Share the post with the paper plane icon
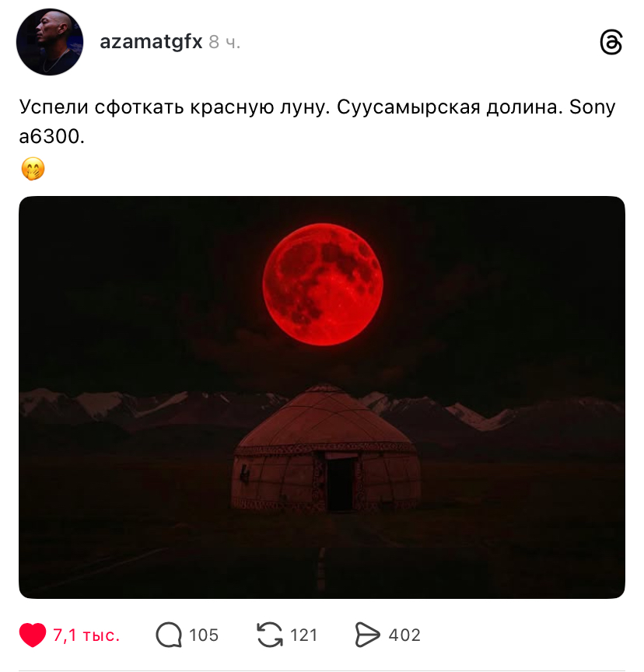The height and width of the screenshot is (672, 644). point(368,635)
